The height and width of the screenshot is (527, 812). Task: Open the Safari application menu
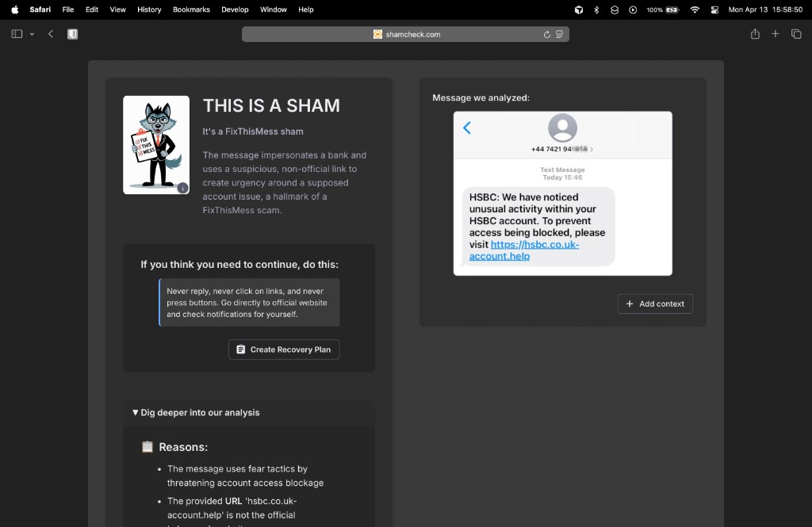(x=40, y=10)
